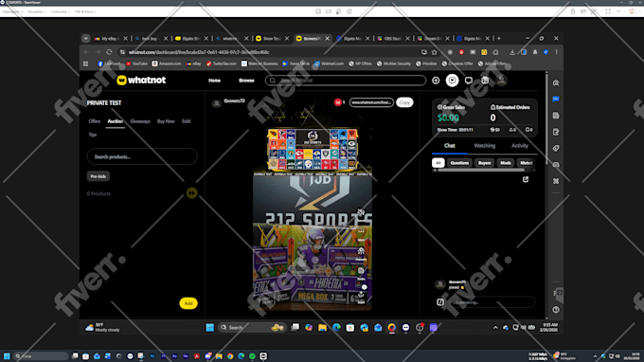Switch to the My eBay browser tab
Image resolution: width=644 pixels, height=362 pixels.
(x=110, y=39)
